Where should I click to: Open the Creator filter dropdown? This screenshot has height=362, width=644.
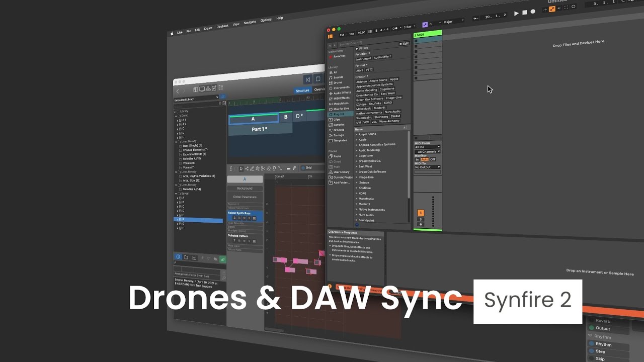coord(362,76)
